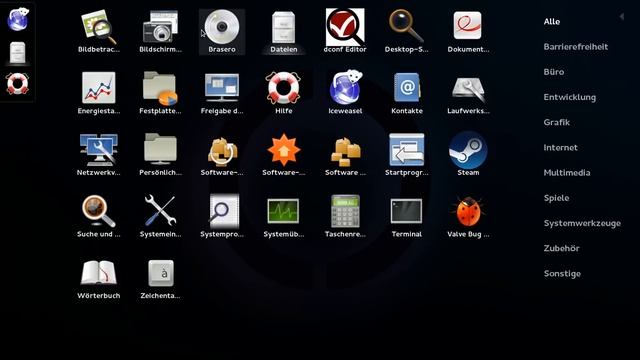Open Desktop-Suche application

[407, 32]
